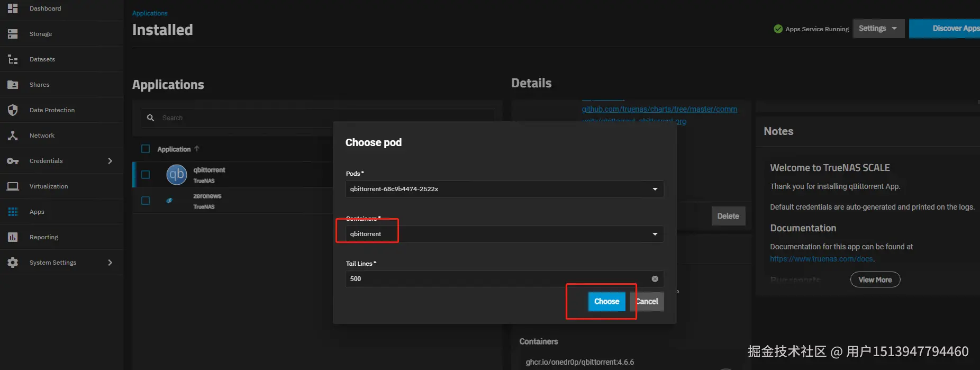Open Datasets menu item

[x=42, y=59]
